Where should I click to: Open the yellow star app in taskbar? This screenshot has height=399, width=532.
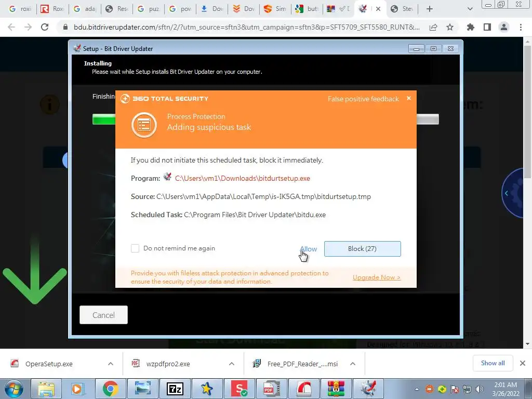click(207, 389)
